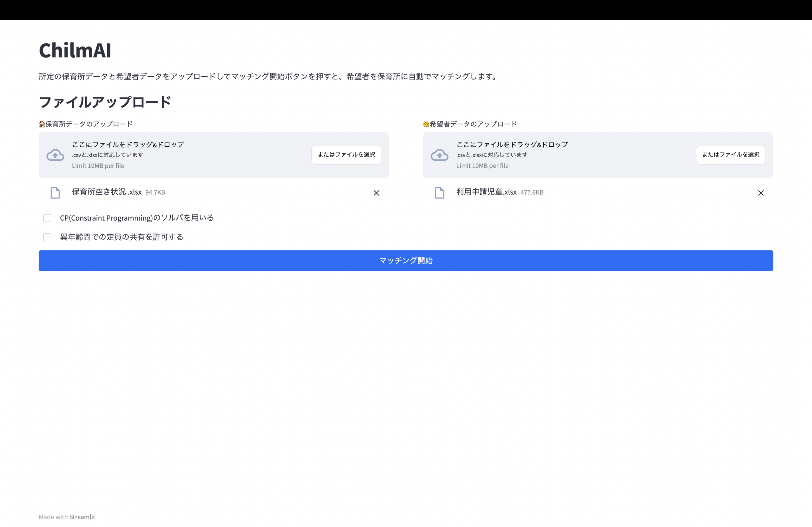Enable the CP(Constraint Programming) solver checkbox
Viewport: 812px width, 527px height.
click(x=48, y=218)
